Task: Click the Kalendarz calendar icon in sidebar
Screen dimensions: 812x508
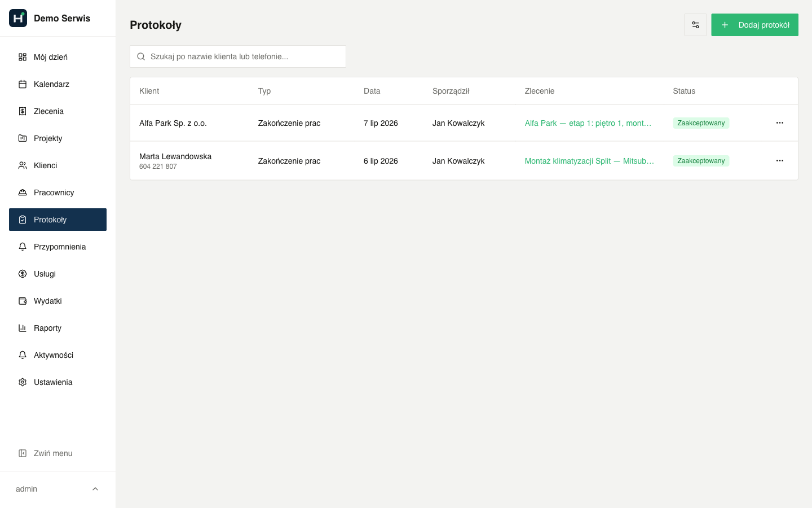Action: (x=23, y=84)
